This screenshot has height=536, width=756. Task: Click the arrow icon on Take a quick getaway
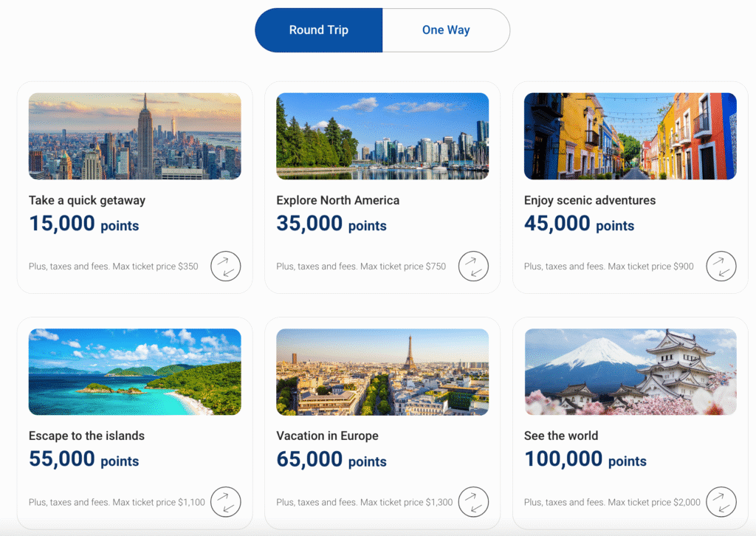coord(226,267)
